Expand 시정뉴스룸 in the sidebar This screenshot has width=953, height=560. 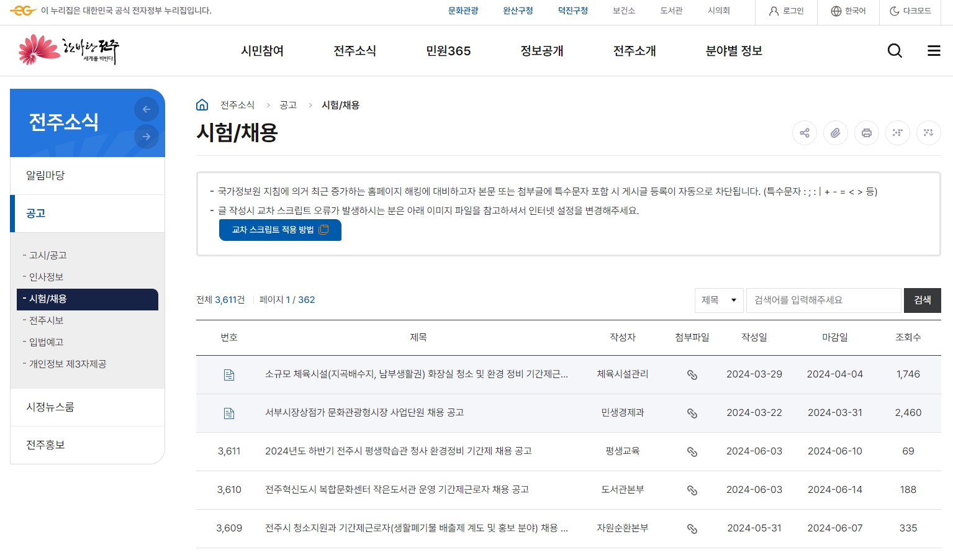tap(88, 407)
